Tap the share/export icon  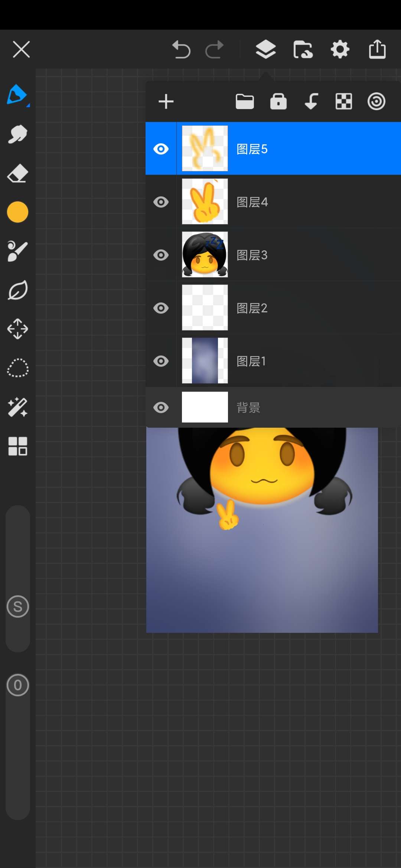pos(377,49)
